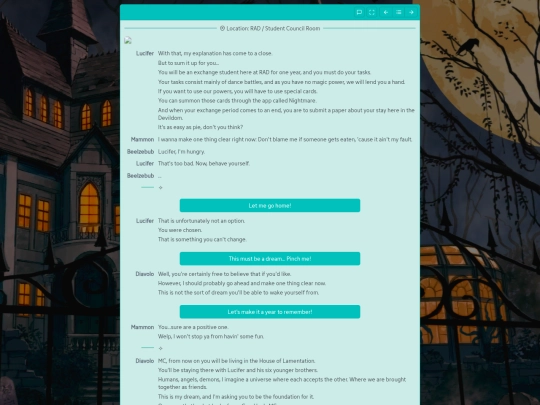Click line "But to sum it up for you..."
This screenshot has height=405, width=540.
(x=188, y=63)
